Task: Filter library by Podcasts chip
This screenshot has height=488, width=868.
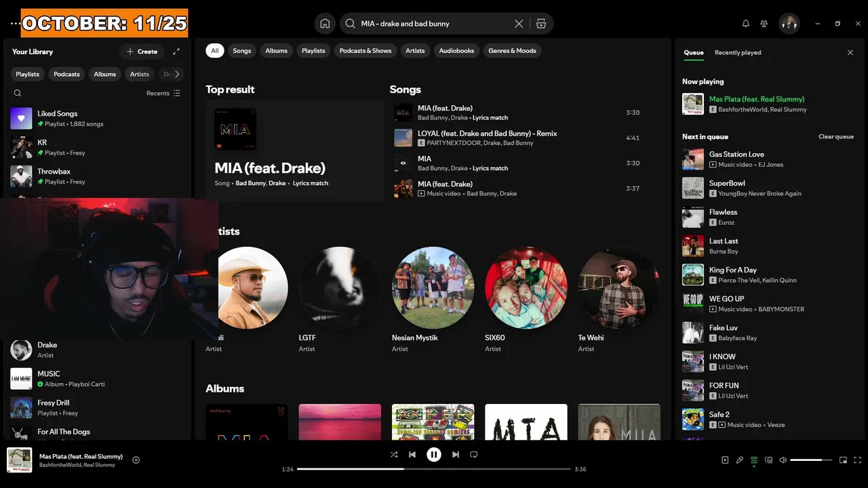Action: [66, 75]
